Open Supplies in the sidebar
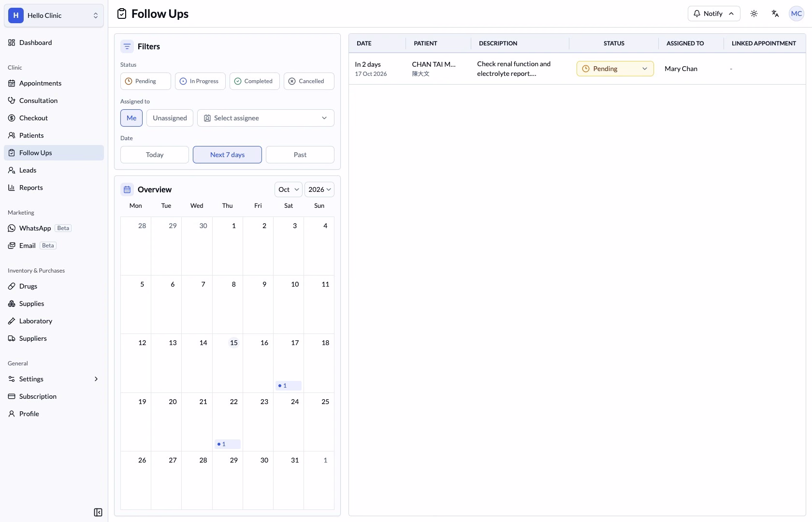This screenshot has height=522, width=812. point(54,304)
